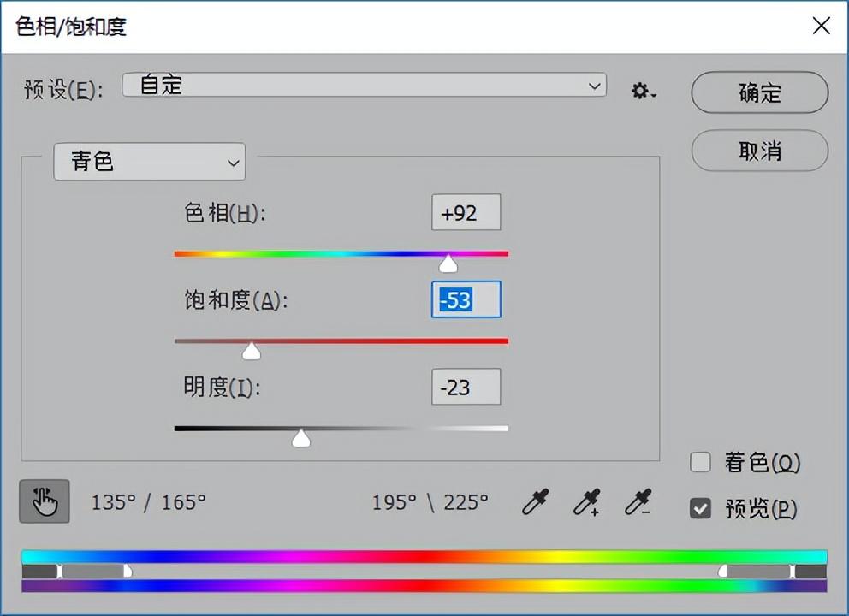Cancel with the 取消 button
The image size is (849, 616).
coord(760,151)
